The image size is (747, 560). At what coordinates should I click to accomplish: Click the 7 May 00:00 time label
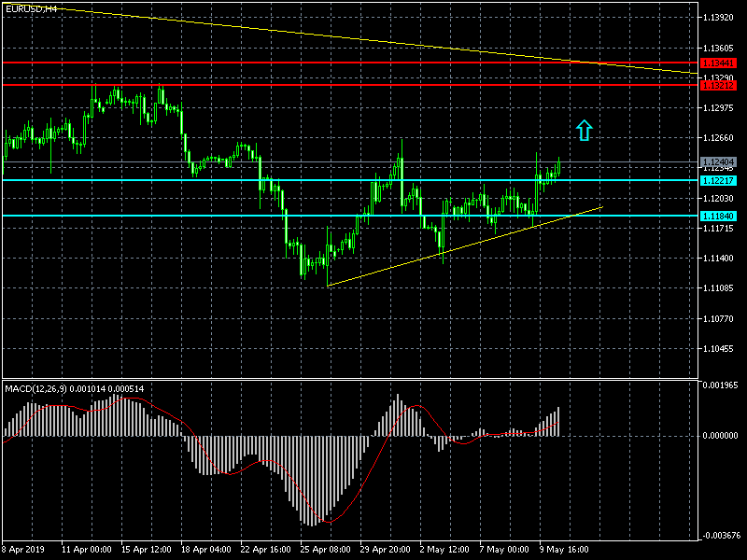click(504, 549)
